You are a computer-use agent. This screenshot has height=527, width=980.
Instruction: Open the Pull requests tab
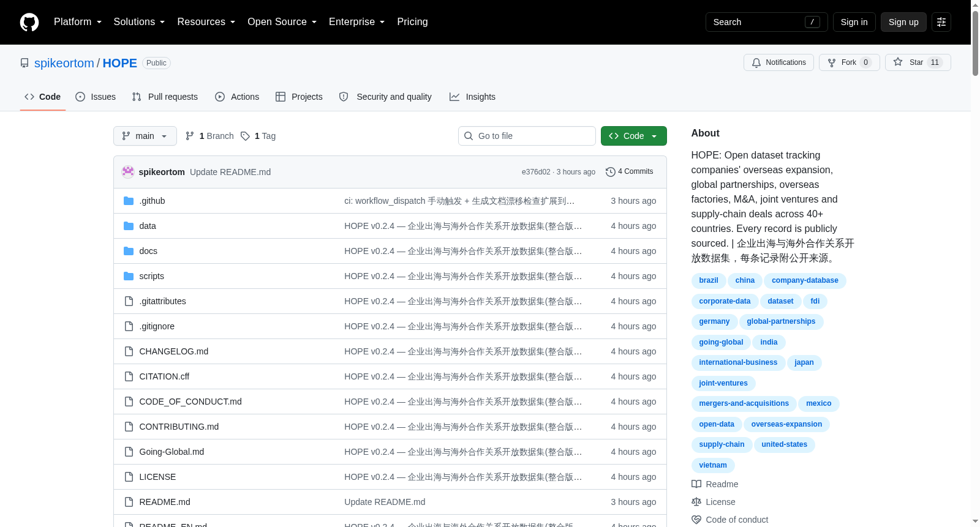165,97
